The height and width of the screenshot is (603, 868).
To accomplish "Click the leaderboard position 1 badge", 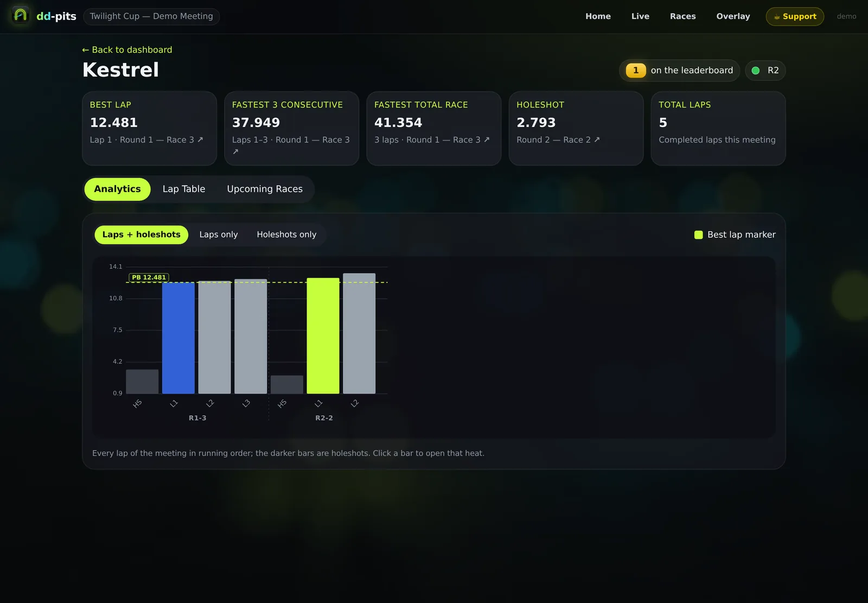I will click(x=636, y=71).
